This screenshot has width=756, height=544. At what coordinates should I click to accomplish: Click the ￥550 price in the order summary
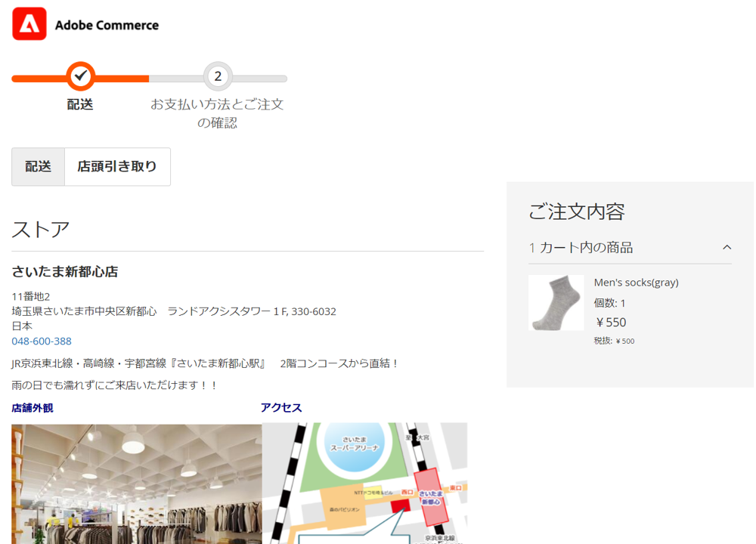(611, 323)
